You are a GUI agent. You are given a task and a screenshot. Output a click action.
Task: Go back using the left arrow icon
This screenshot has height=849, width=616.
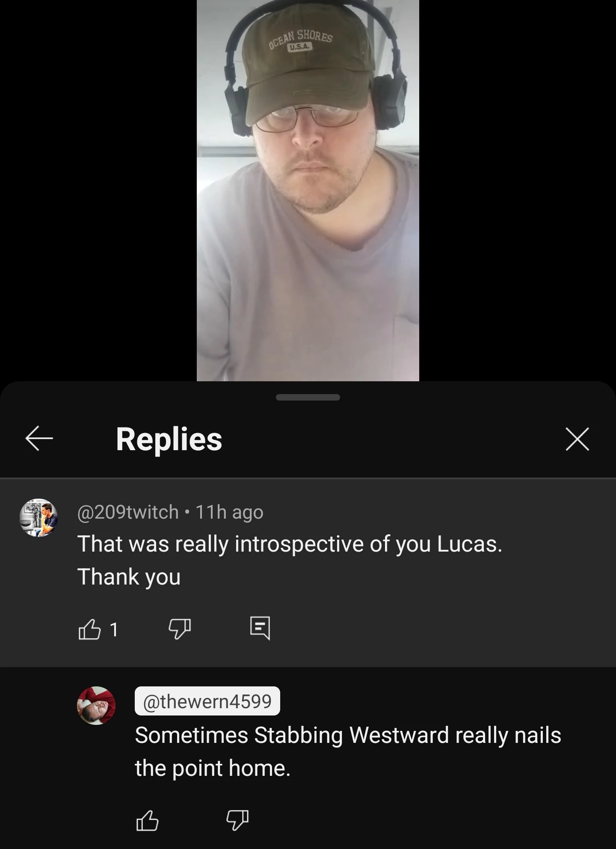[x=39, y=439]
